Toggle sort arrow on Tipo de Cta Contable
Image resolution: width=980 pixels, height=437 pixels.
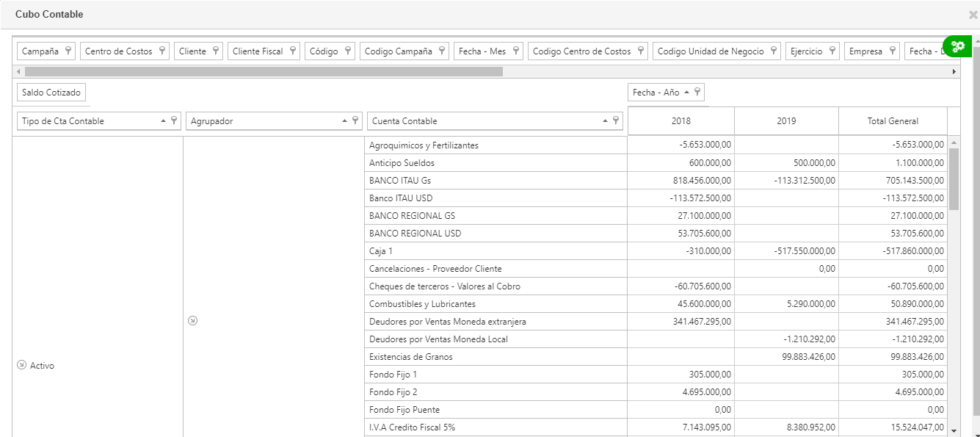164,121
